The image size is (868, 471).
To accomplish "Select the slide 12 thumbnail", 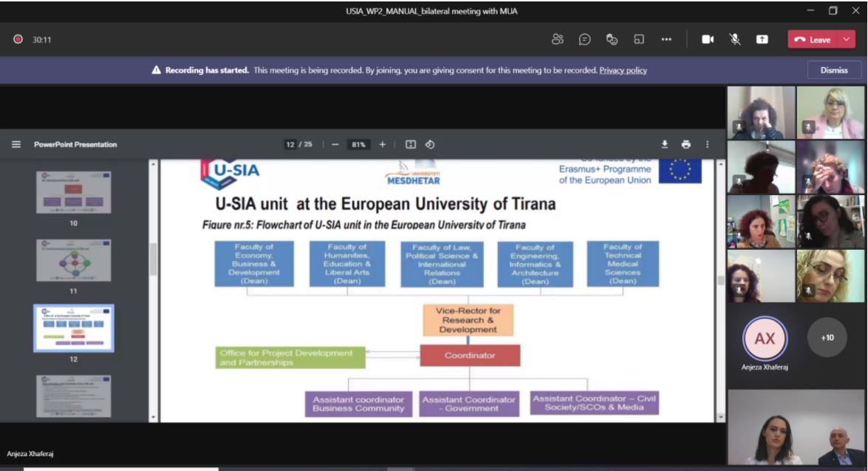I will (74, 328).
